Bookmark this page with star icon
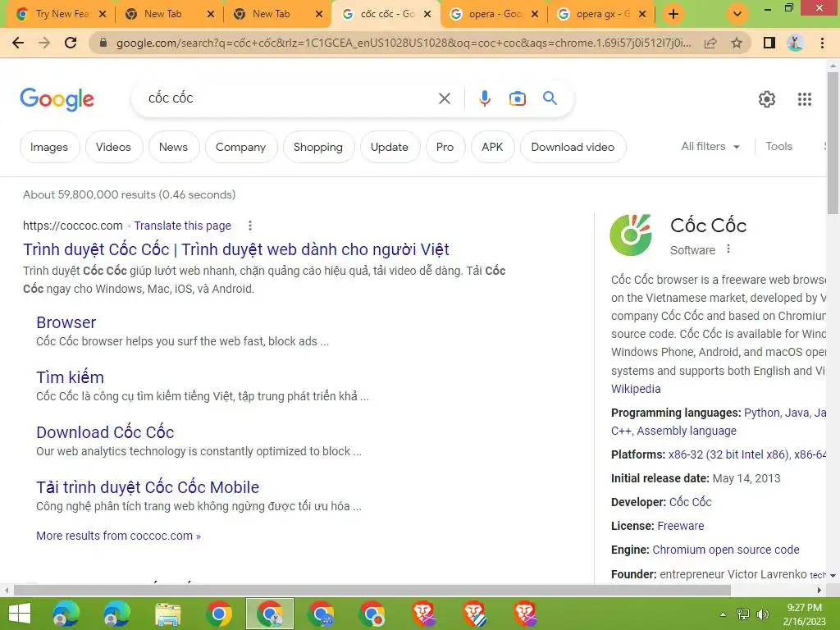The width and height of the screenshot is (840, 630). click(x=737, y=43)
